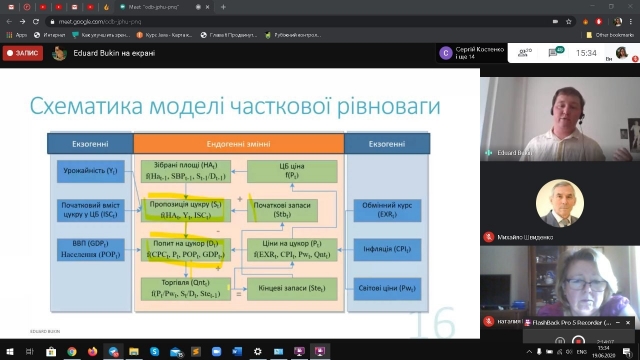The height and width of the screenshot is (360, 640).
Task: Click the muted microphone icon near Михайло Швиденко
Action: 489,237
